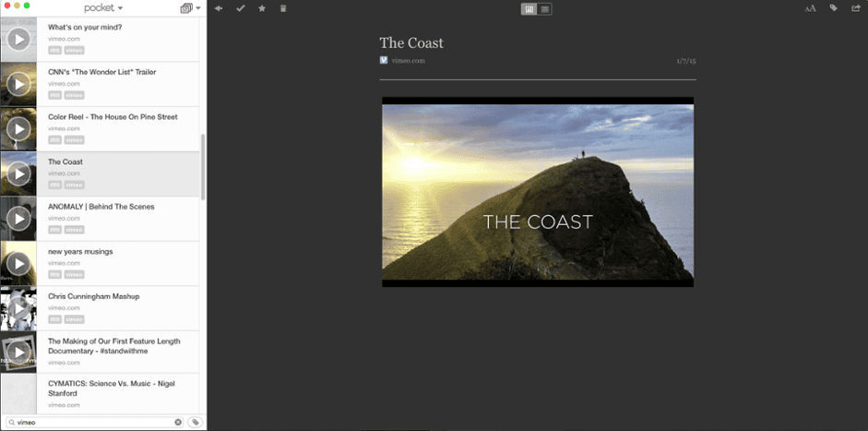This screenshot has width=868, height=431.
Task: Open the pocket title dropdown
Action: pos(103,8)
